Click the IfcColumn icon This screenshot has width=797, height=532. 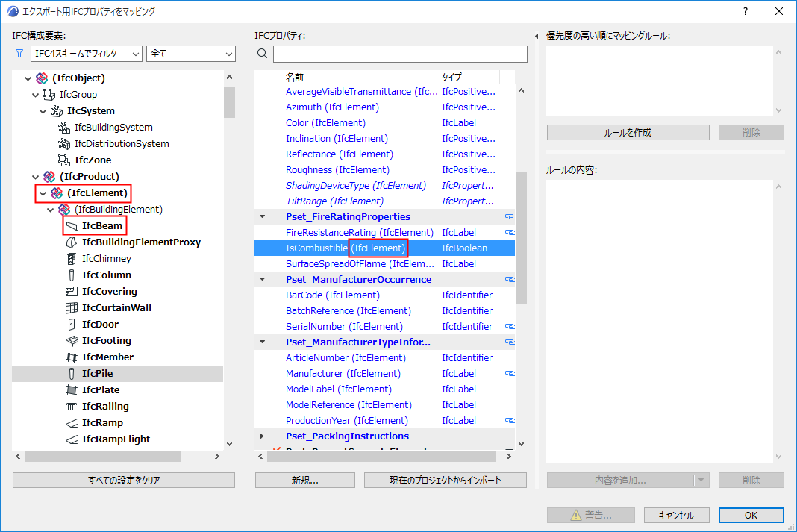pos(72,275)
